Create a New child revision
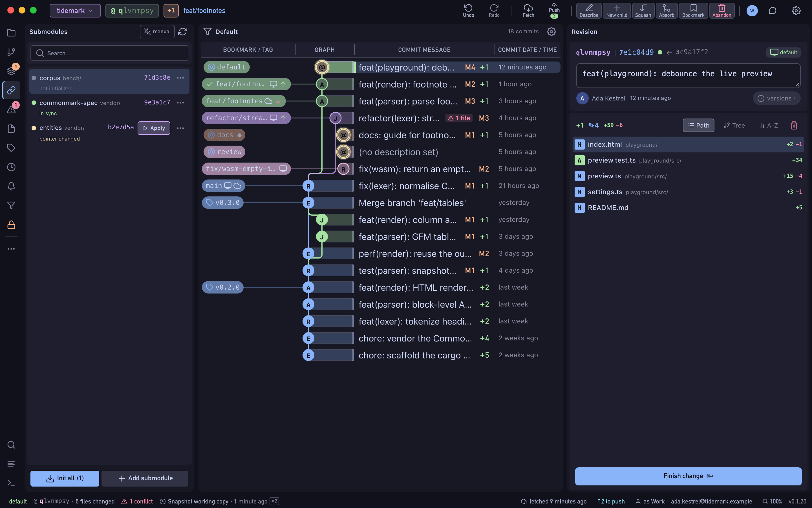This screenshot has height=508, width=812. [x=616, y=10]
